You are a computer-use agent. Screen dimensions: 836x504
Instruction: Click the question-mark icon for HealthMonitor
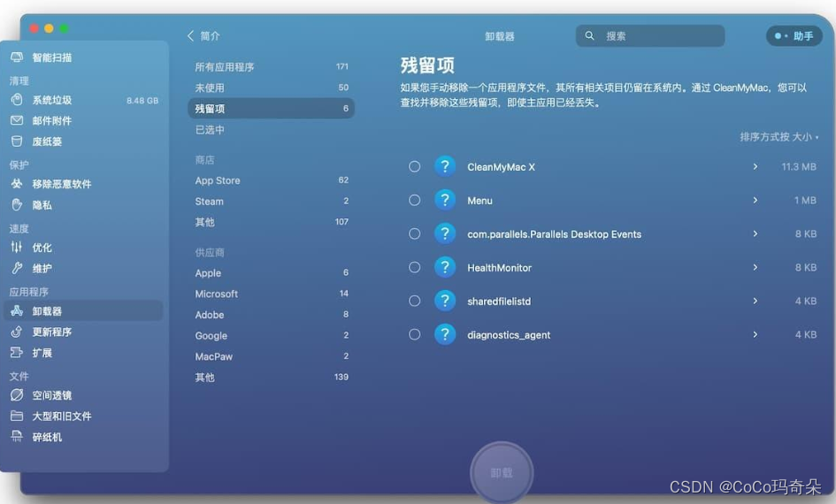445,267
